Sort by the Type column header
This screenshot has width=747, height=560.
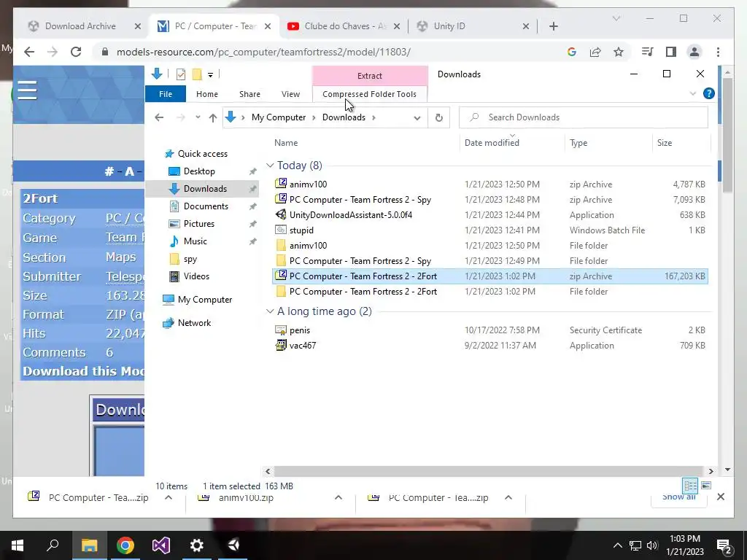coord(578,143)
